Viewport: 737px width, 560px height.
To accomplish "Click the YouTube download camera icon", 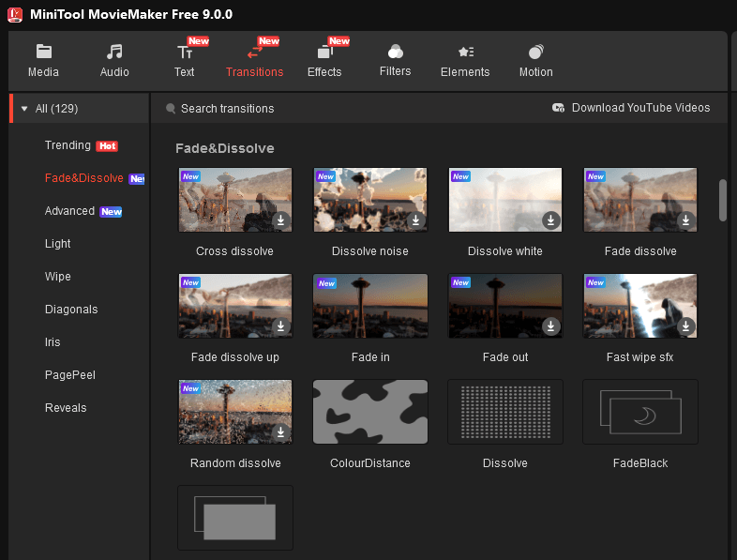I will point(559,108).
